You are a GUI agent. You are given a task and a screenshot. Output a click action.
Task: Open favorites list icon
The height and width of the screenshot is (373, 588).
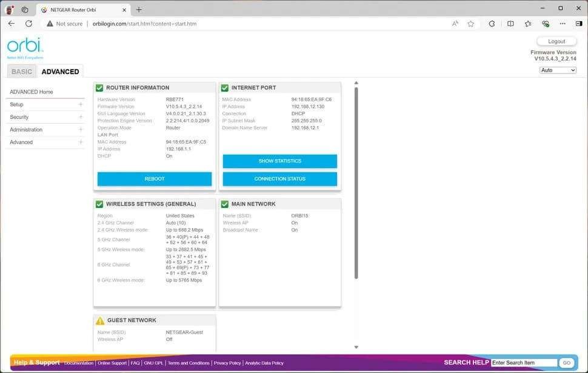(x=528, y=24)
